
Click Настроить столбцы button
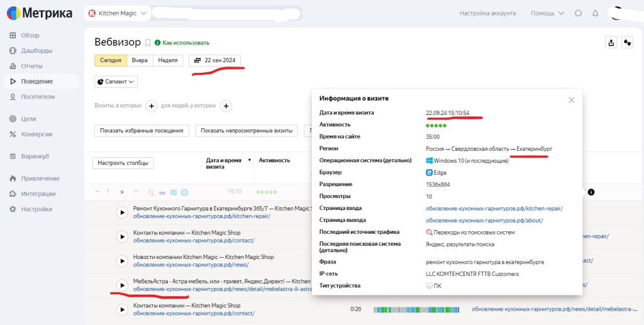coord(123,163)
